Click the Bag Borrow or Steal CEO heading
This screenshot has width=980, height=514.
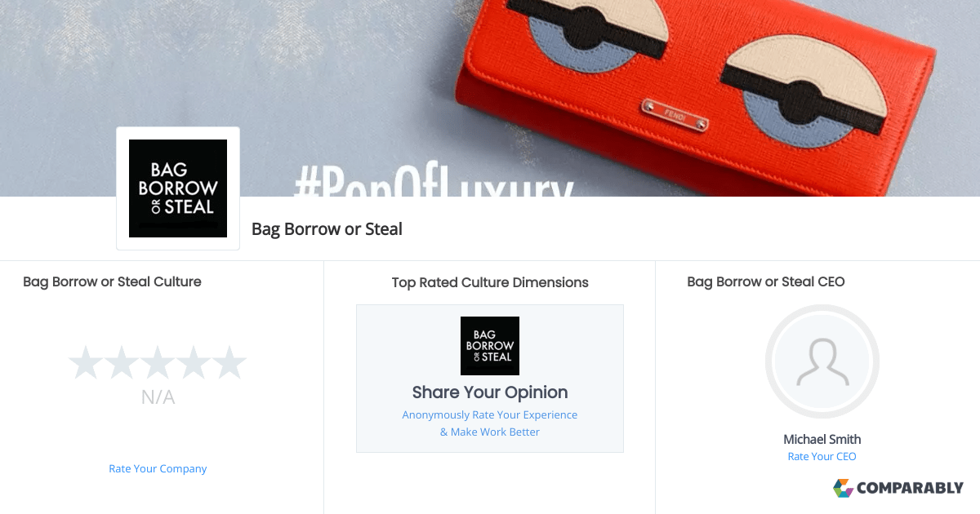(766, 281)
